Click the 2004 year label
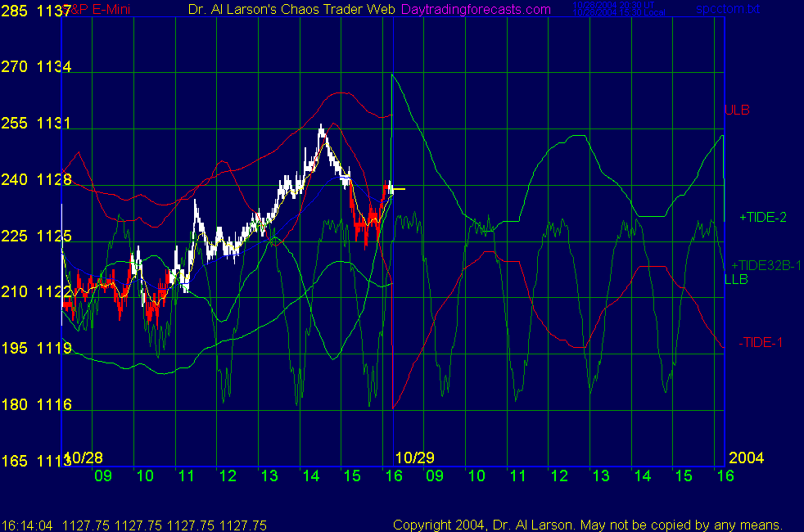This screenshot has width=804, height=532. tap(746, 457)
